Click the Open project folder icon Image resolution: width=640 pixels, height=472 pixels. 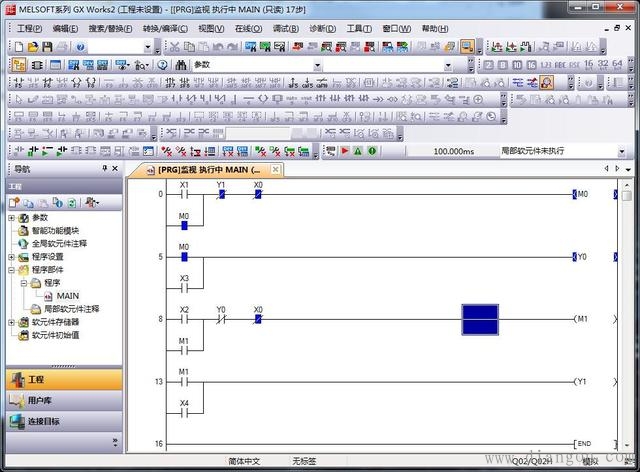tap(33, 47)
